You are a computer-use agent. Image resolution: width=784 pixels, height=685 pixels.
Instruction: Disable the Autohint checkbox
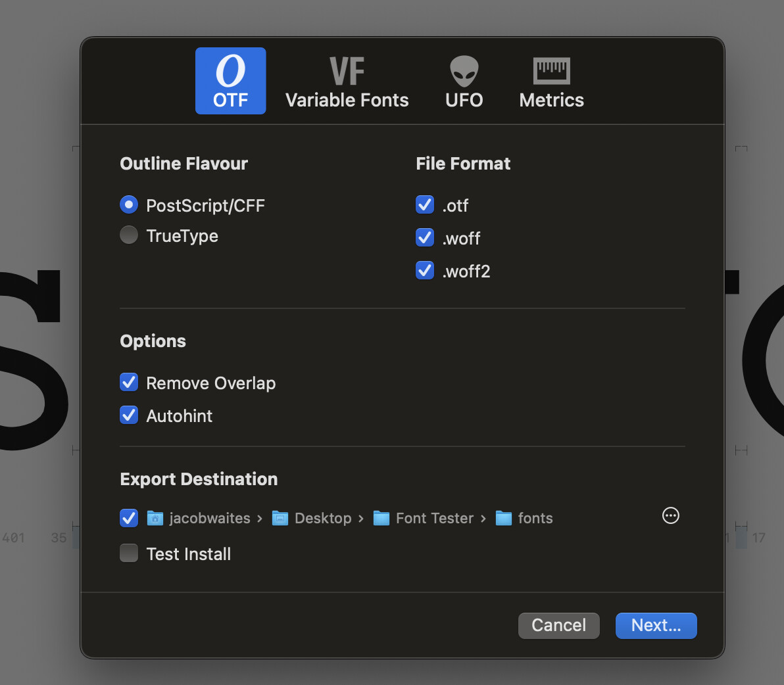click(x=129, y=415)
